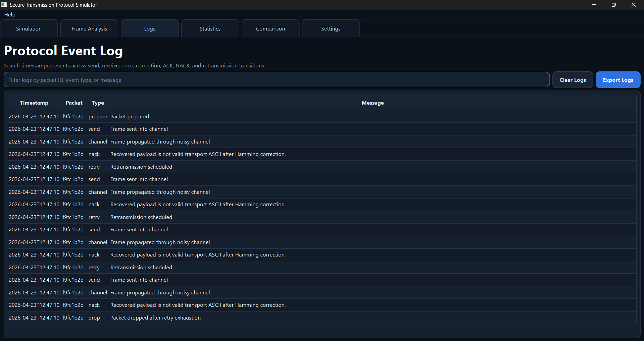Go to the Statistics tab
644x341 pixels.
[210, 29]
